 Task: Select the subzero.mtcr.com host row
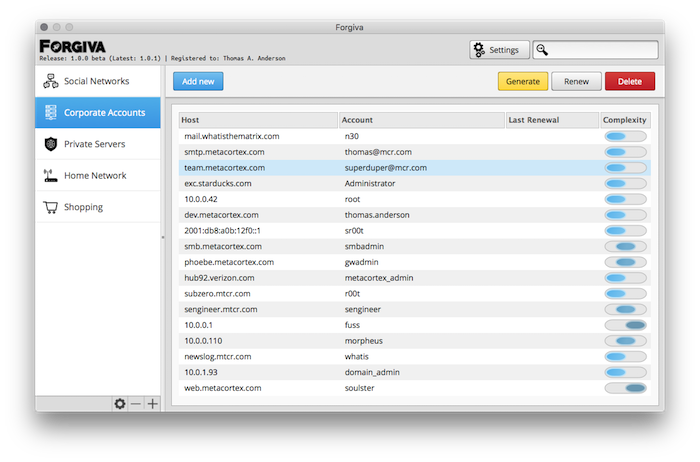415,294
